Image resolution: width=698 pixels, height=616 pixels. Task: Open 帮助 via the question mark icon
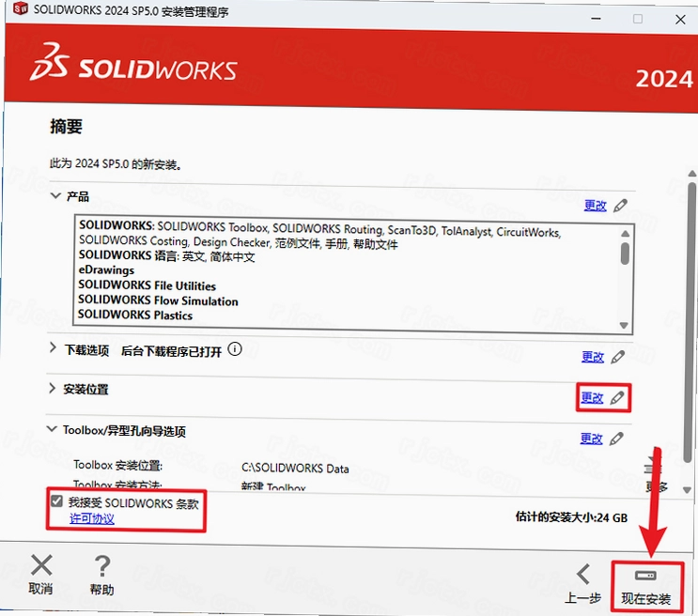click(102, 565)
